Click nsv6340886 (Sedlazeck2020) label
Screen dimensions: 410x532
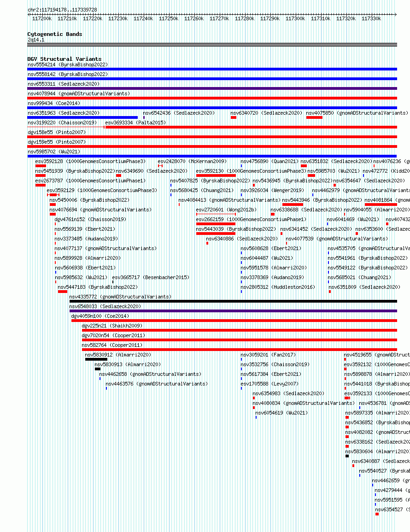pos(242,239)
